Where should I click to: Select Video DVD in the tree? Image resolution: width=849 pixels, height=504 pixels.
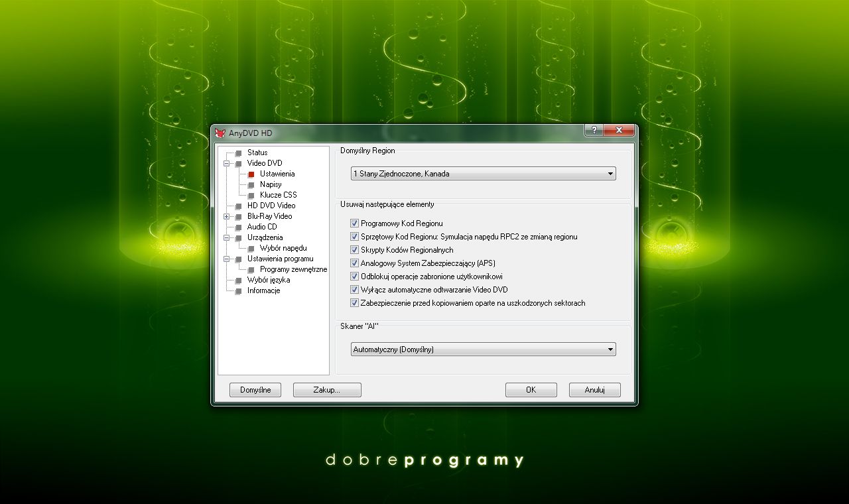click(265, 163)
